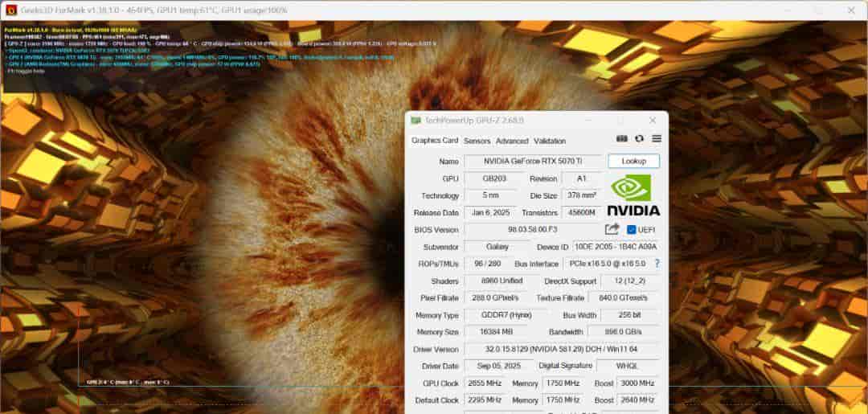This screenshot has width=868, height=414.
Task: Click the Driver Version field 32.0.15.8129
Action: tap(562, 349)
